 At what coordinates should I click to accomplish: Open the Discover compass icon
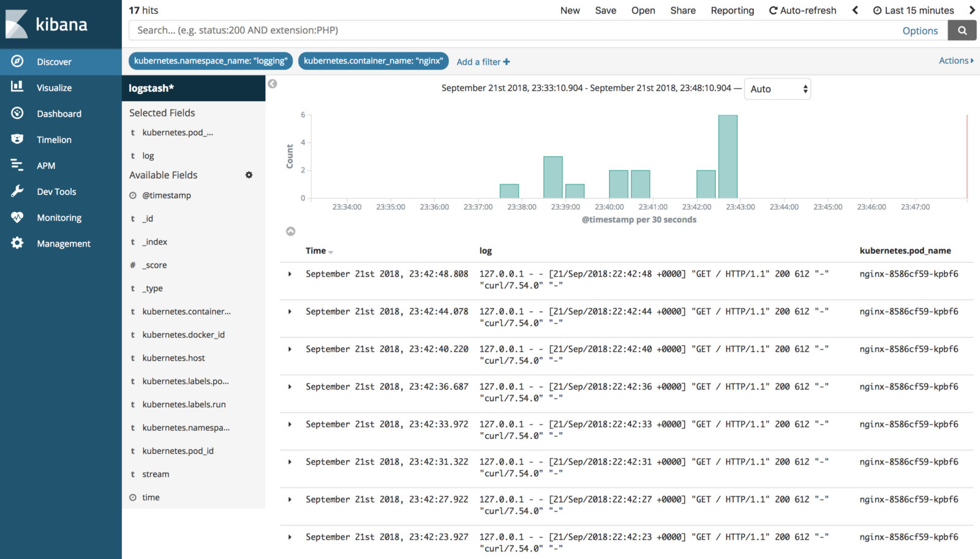click(x=17, y=61)
